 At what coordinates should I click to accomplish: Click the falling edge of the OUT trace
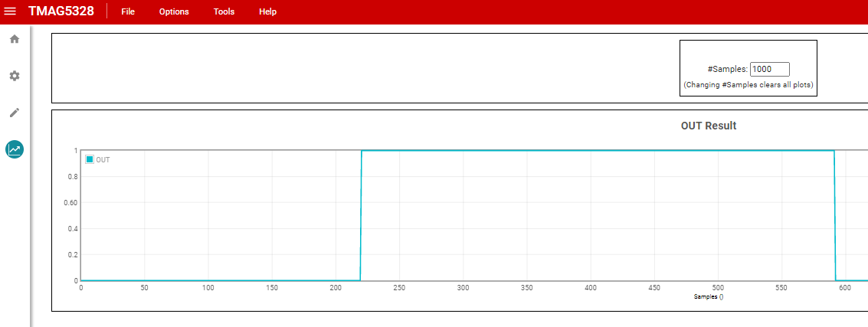pos(834,214)
